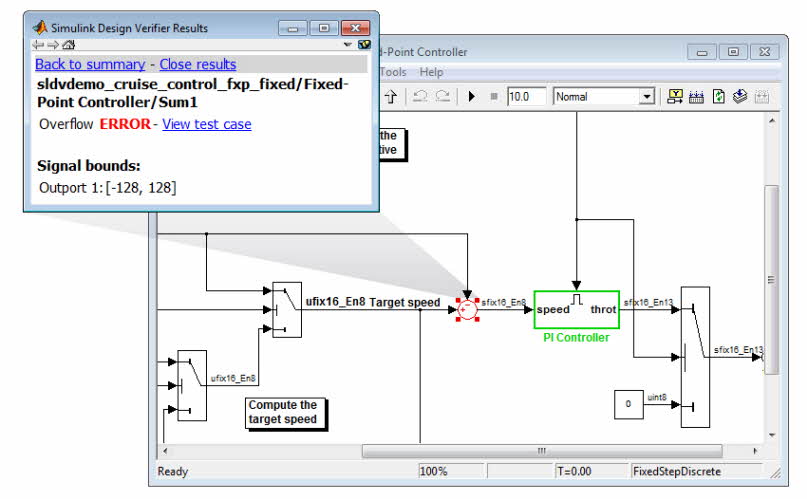Open the Back to summary link
The image size is (807, 499).
point(90,64)
